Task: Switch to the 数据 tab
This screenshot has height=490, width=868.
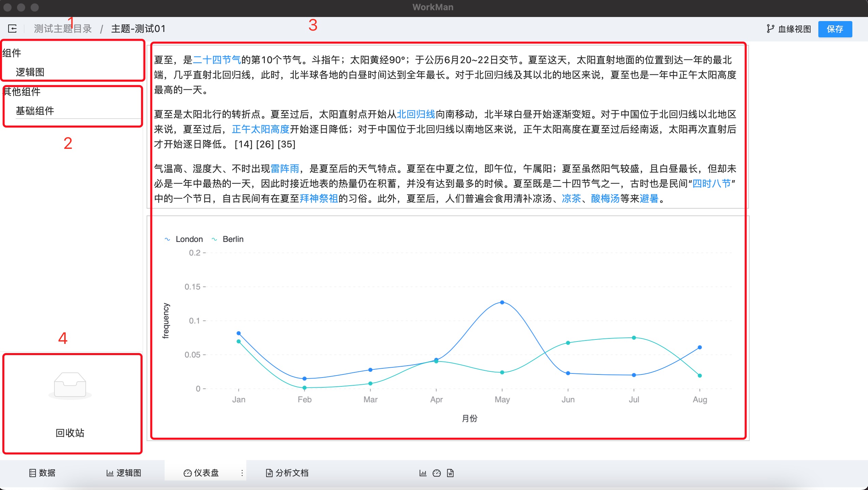Action: (42, 473)
